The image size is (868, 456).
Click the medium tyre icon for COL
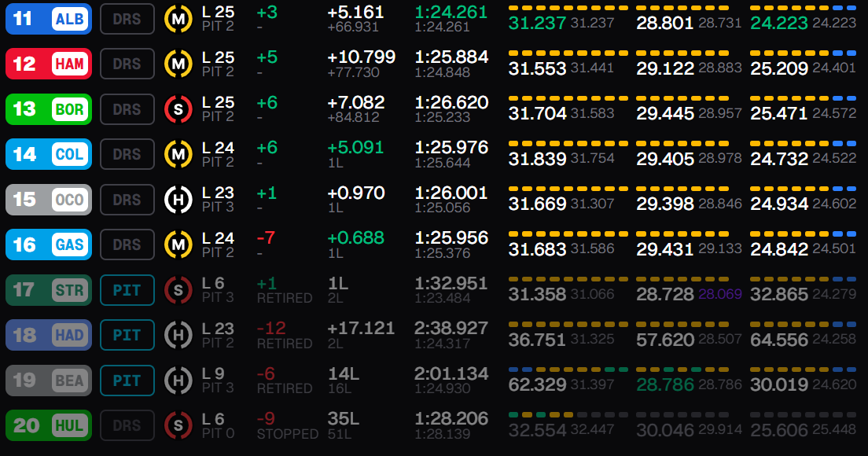pyautogui.click(x=178, y=154)
